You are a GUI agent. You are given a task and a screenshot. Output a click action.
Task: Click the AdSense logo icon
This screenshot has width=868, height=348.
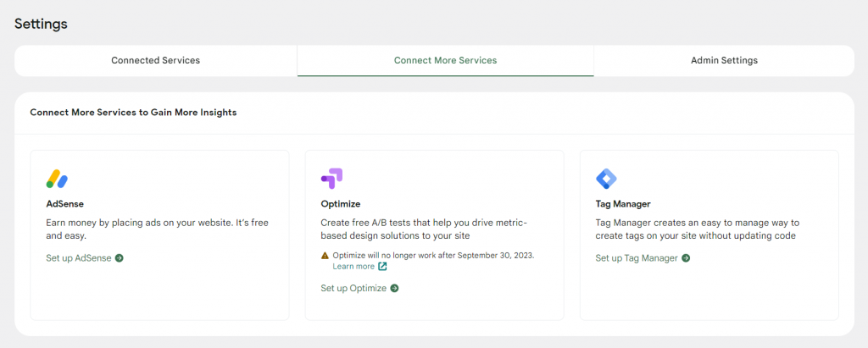(57, 179)
